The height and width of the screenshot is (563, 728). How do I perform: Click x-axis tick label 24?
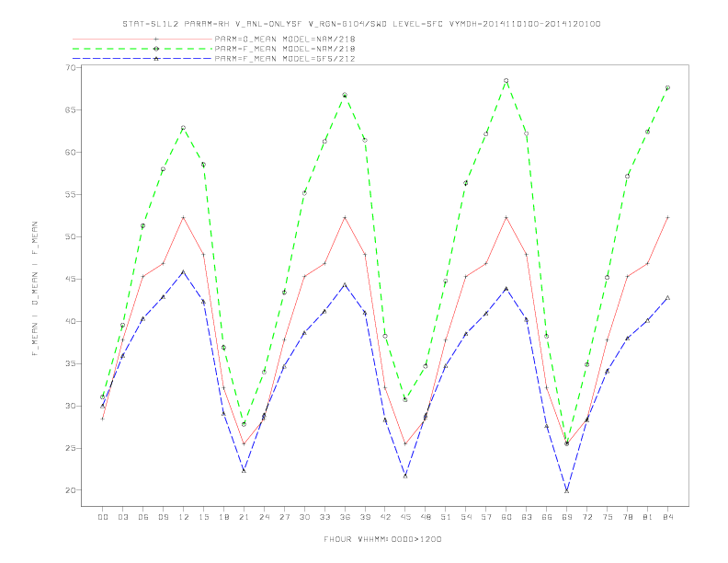click(x=264, y=517)
